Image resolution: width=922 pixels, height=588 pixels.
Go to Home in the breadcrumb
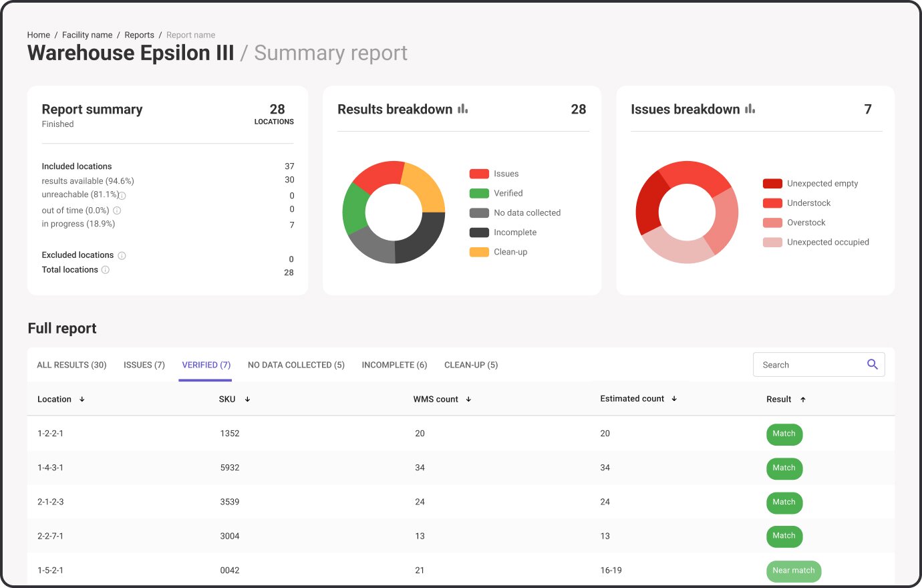pyautogui.click(x=39, y=35)
